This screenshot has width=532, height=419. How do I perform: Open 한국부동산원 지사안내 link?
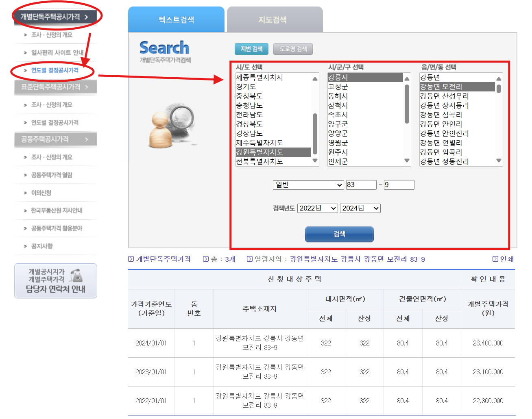click(57, 210)
